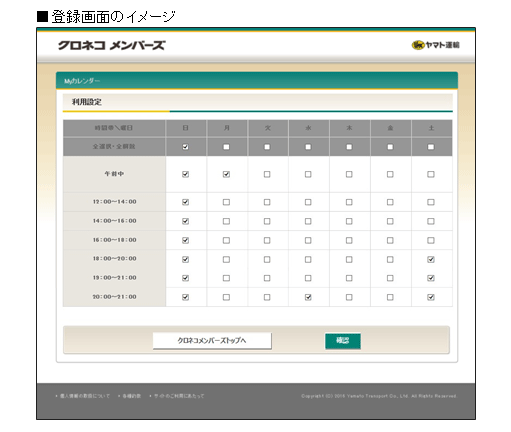Check 12:00~14:00 checkbox for 土
Image resolution: width=511 pixels, height=432 pixels.
(431, 202)
